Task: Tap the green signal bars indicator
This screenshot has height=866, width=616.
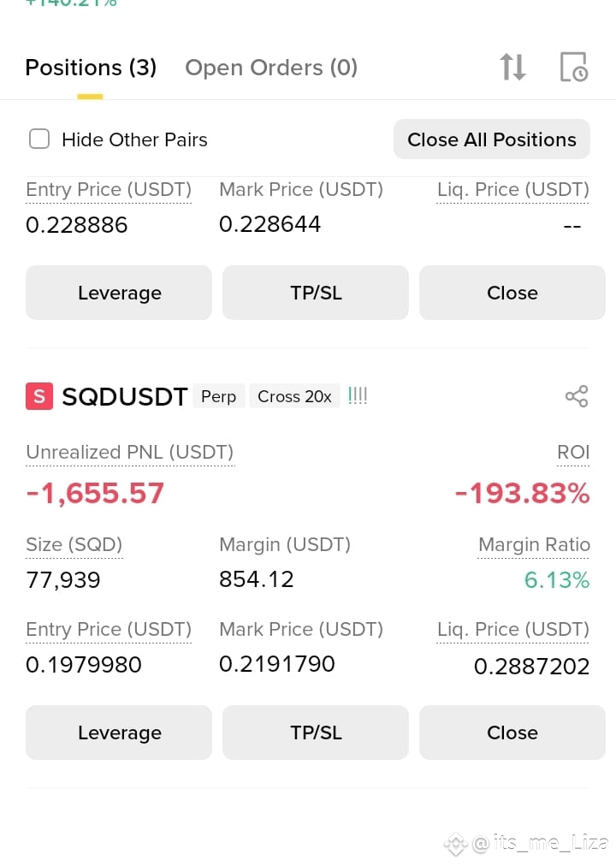Action: (358, 395)
